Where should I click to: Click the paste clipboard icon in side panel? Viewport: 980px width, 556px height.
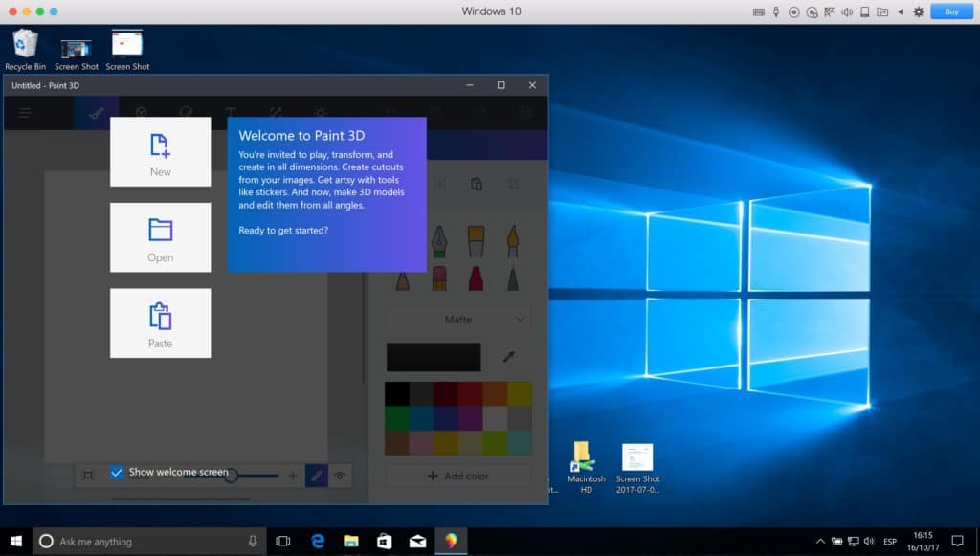coord(477,184)
